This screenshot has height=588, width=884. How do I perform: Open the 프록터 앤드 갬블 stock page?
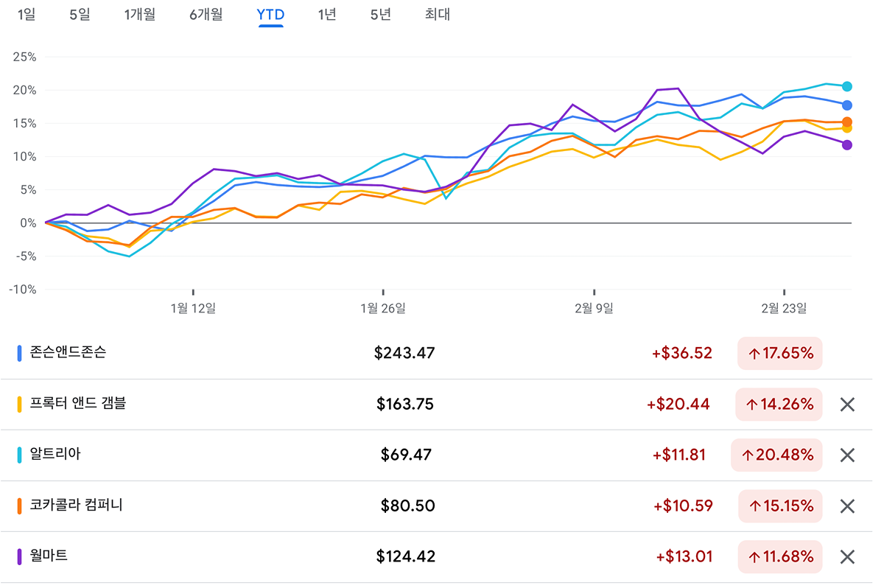point(77,404)
